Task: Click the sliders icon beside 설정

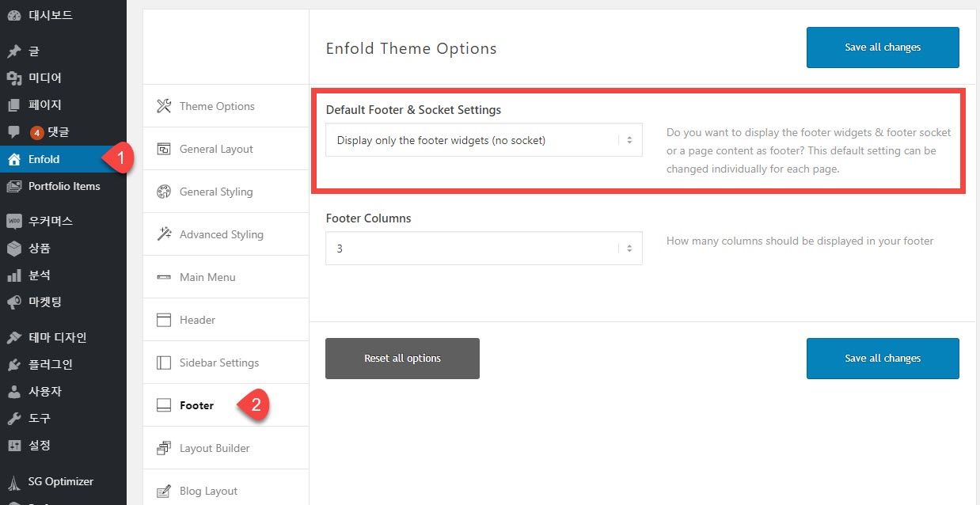Action: tap(13, 446)
